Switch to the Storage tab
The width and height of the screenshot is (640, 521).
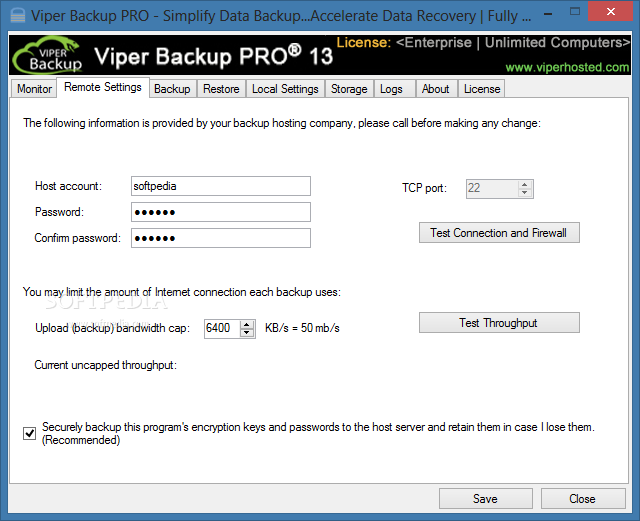point(349,89)
